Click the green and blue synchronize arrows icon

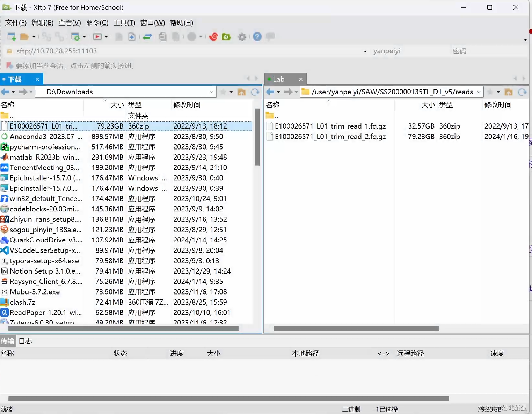click(147, 37)
